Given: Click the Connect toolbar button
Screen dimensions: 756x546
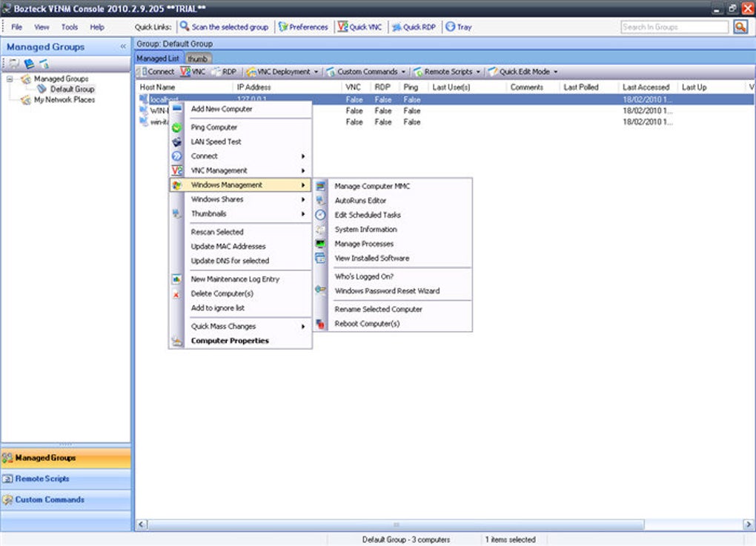Looking at the screenshot, I should [x=156, y=72].
